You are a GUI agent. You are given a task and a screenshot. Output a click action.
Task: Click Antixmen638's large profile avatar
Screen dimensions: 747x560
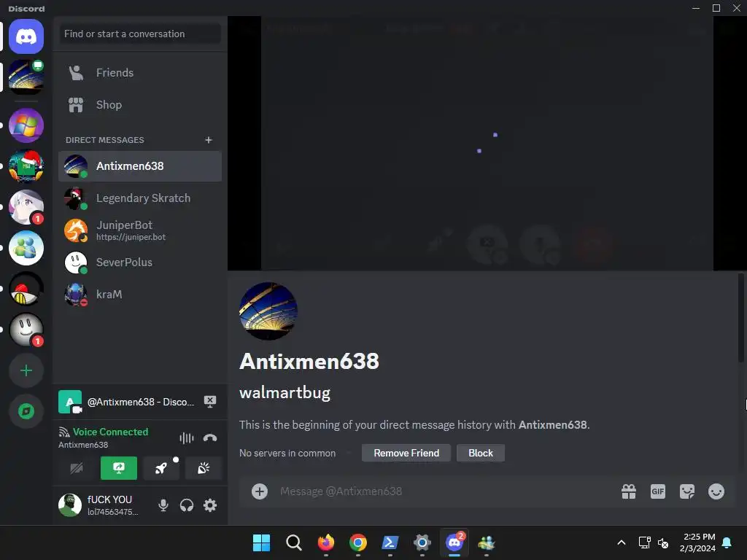(x=268, y=311)
